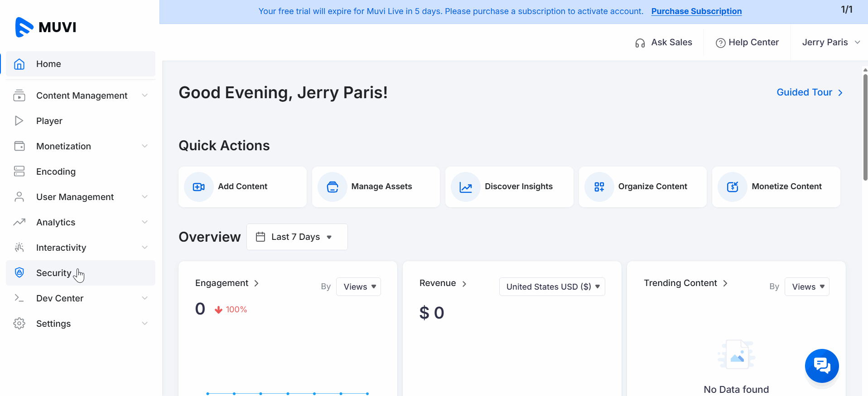868x396 pixels.
Task: Open Engagement Views dropdown
Action: (358, 286)
